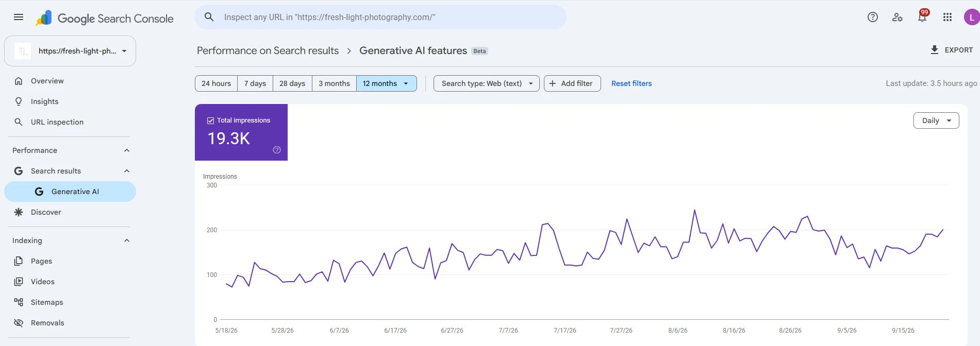Open the users and settings icon

pyautogui.click(x=897, y=17)
